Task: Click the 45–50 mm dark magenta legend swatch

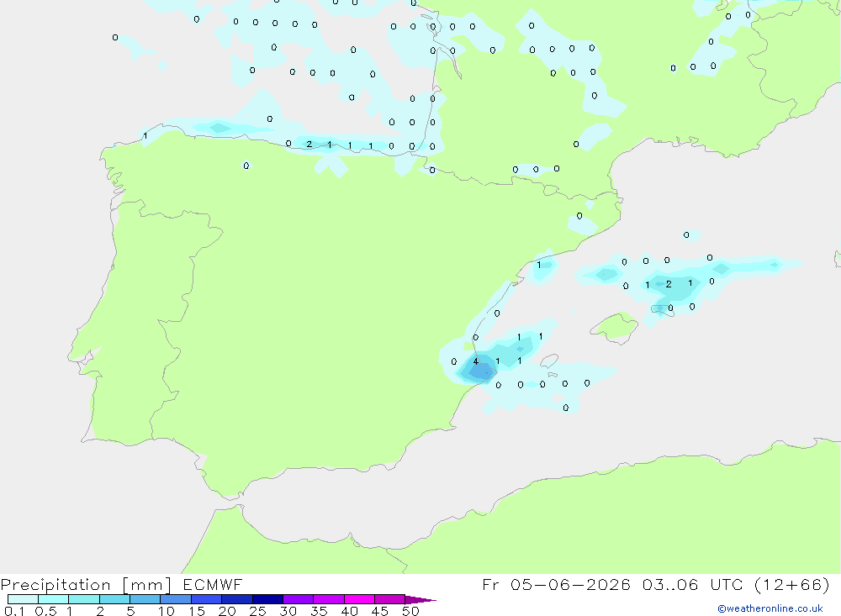Action: click(390, 599)
